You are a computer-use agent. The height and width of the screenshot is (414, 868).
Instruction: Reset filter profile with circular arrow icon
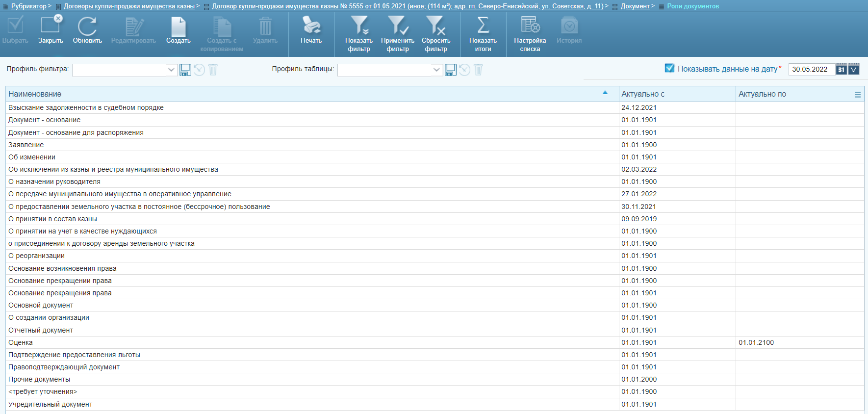tap(199, 70)
